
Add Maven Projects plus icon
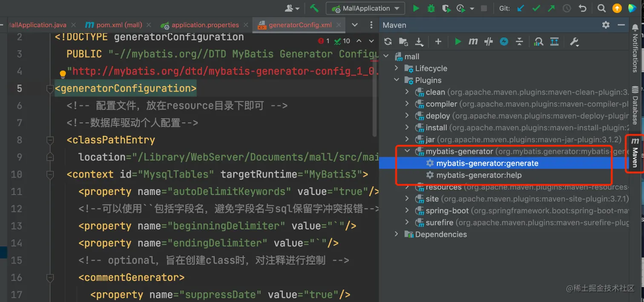438,41
